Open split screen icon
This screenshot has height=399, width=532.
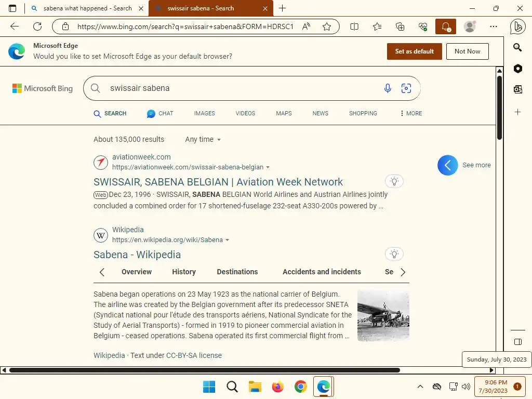coord(354,26)
